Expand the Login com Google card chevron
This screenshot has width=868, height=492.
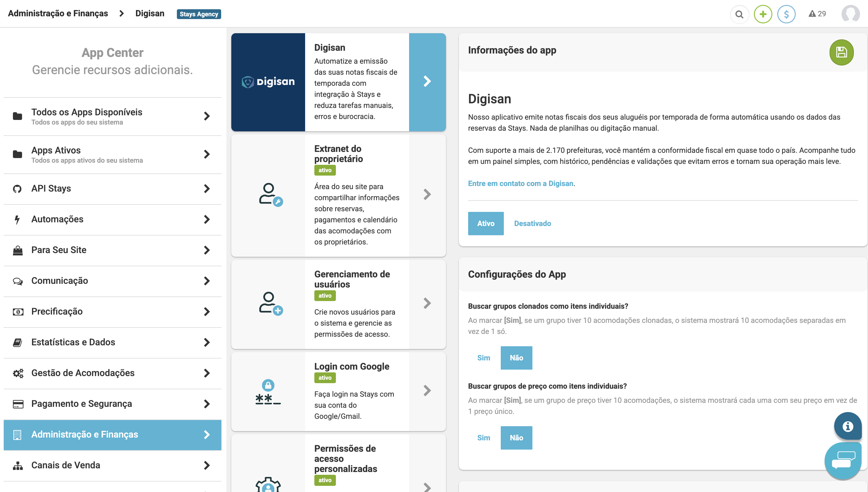tap(427, 391)
